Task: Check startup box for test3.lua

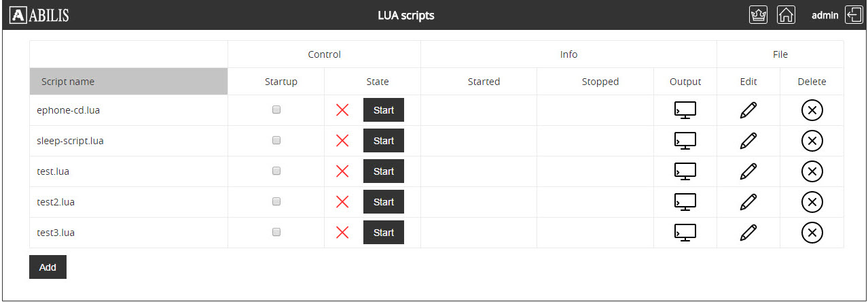Action: pos(276,232)
